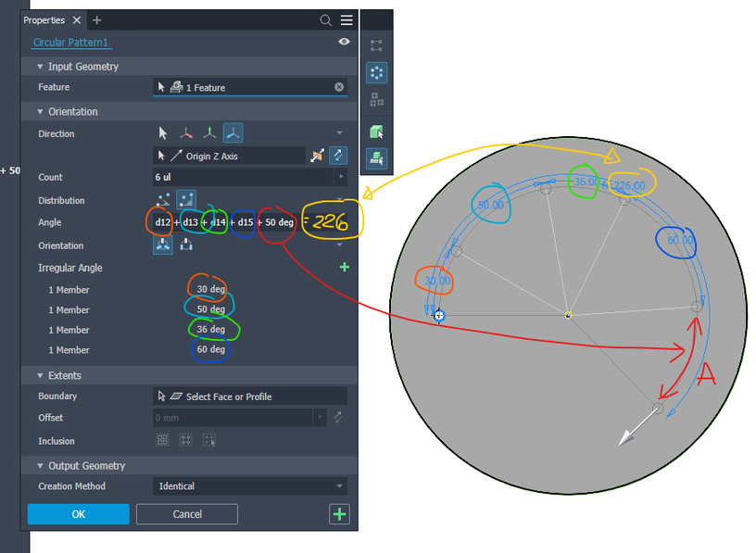Edit the 30 deg member angle

click(210, 289)
